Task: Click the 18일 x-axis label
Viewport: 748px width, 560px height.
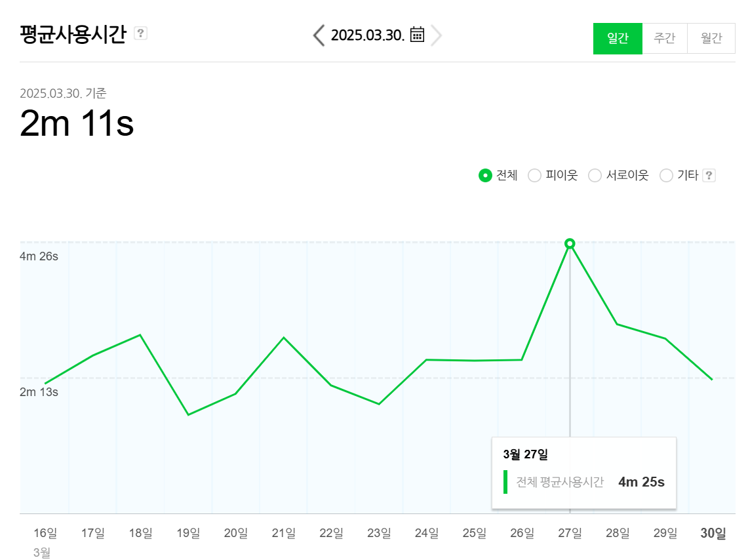Action: pos(141,533)
